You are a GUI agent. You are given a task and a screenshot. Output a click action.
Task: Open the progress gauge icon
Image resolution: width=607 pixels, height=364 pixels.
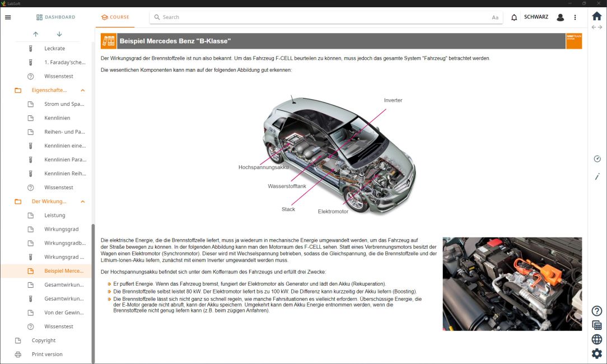click(597, 159)
